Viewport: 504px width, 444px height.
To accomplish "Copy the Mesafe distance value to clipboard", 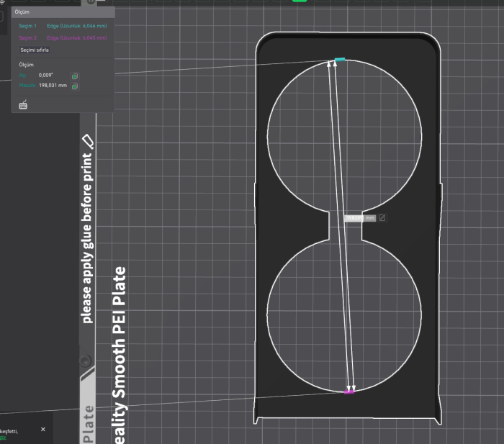I will click(75, 86).
